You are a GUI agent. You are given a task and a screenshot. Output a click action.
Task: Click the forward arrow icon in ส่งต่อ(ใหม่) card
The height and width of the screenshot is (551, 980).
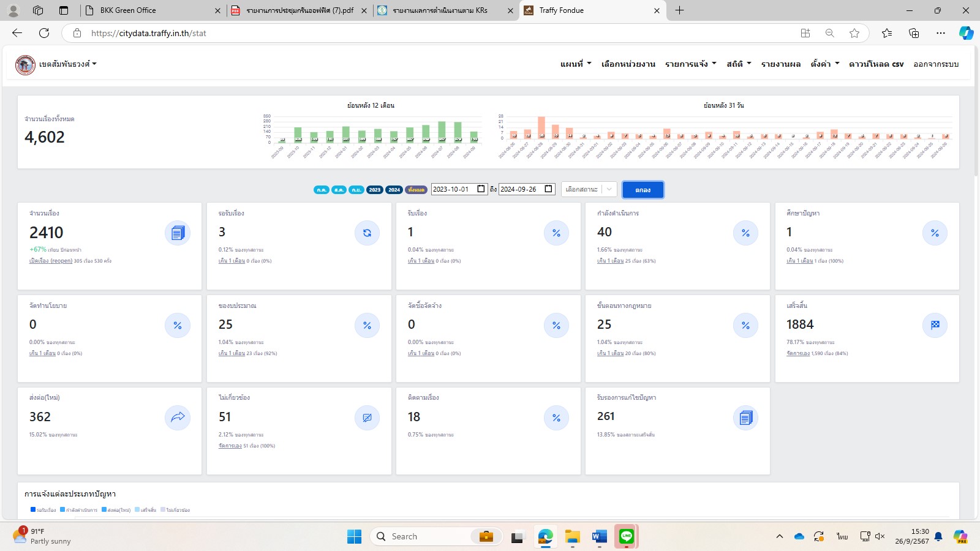tap(178, 418)
